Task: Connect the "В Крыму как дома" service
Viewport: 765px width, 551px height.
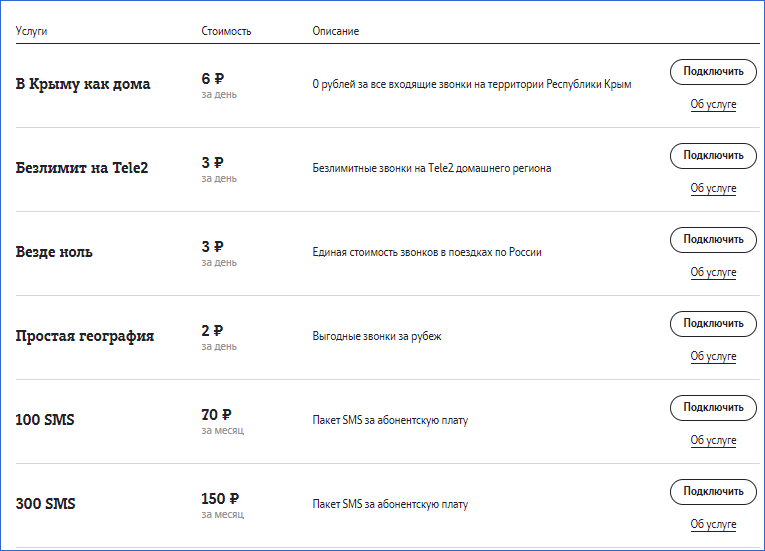Action: [713, 72]
